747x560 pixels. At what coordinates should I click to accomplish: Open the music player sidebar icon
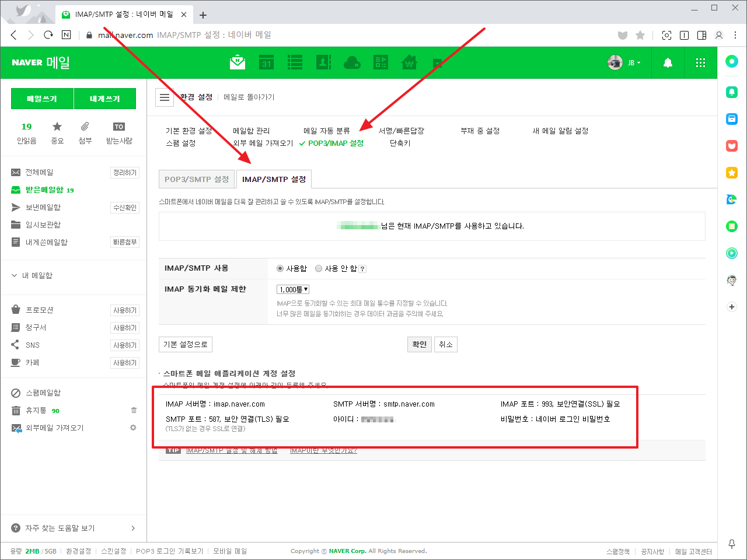732,253
